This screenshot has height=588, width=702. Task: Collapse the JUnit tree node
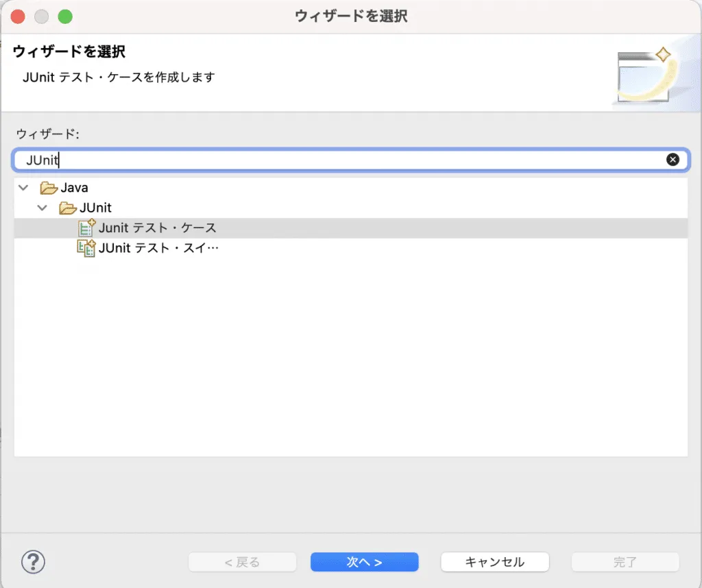click(42, 208)
